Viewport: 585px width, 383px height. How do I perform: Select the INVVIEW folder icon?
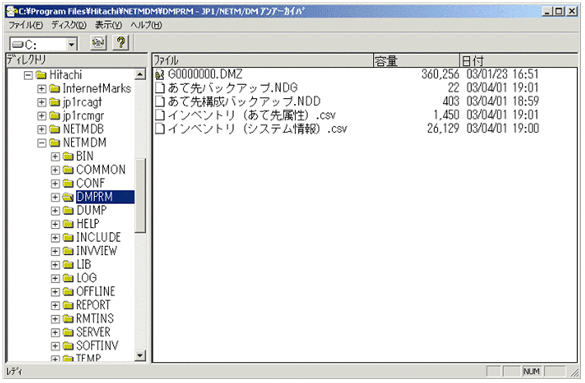(x=68, y=251)
